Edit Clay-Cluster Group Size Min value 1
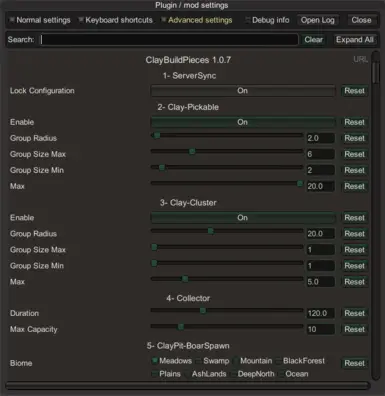Image resolution: width=385 pixels, height=396 pixels. 320,266
